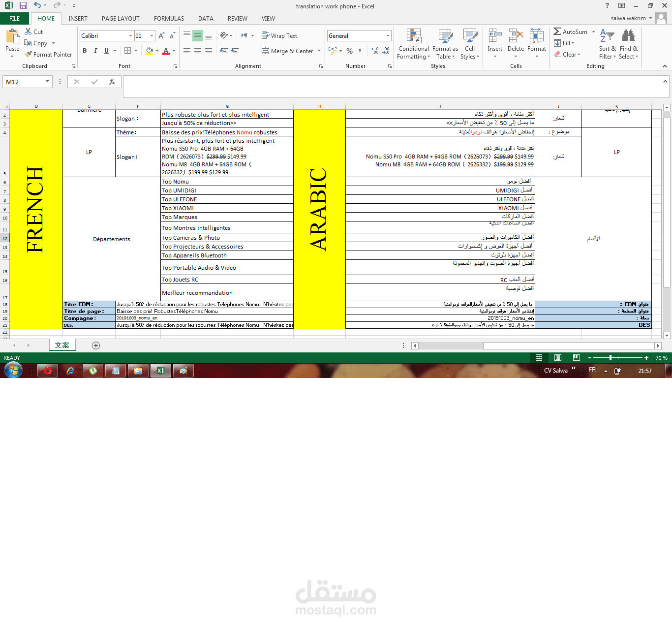Click the New Sheet plus button
This screenshot has width=672, height=630.
(96, 346)
